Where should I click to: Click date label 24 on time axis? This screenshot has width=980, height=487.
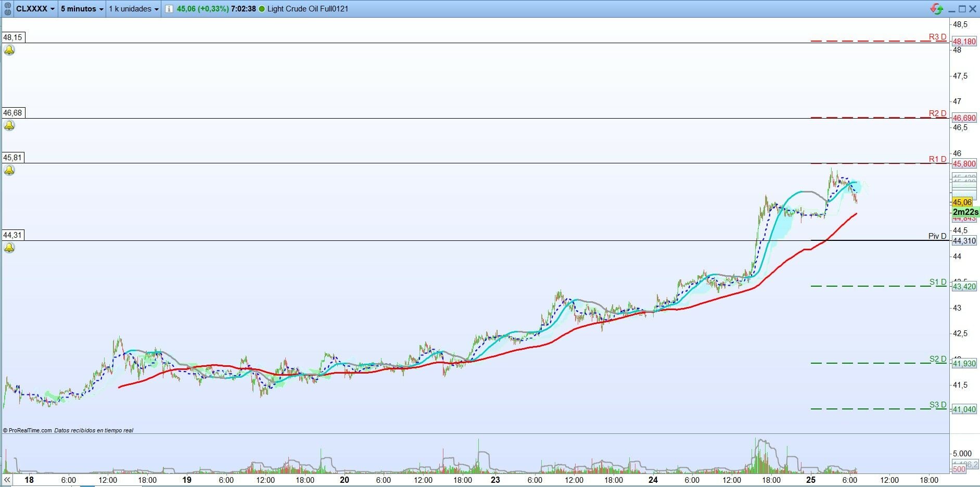[653, 480]
